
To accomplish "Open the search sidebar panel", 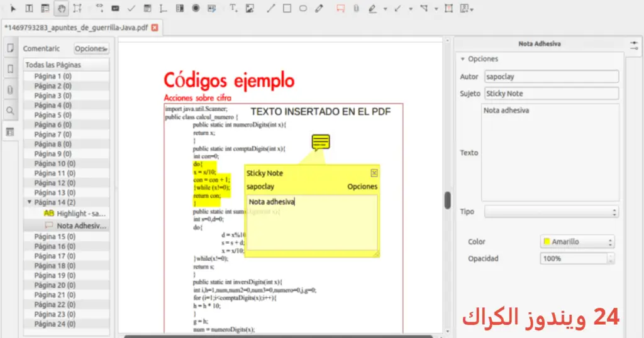I will (x=10, y=111).
